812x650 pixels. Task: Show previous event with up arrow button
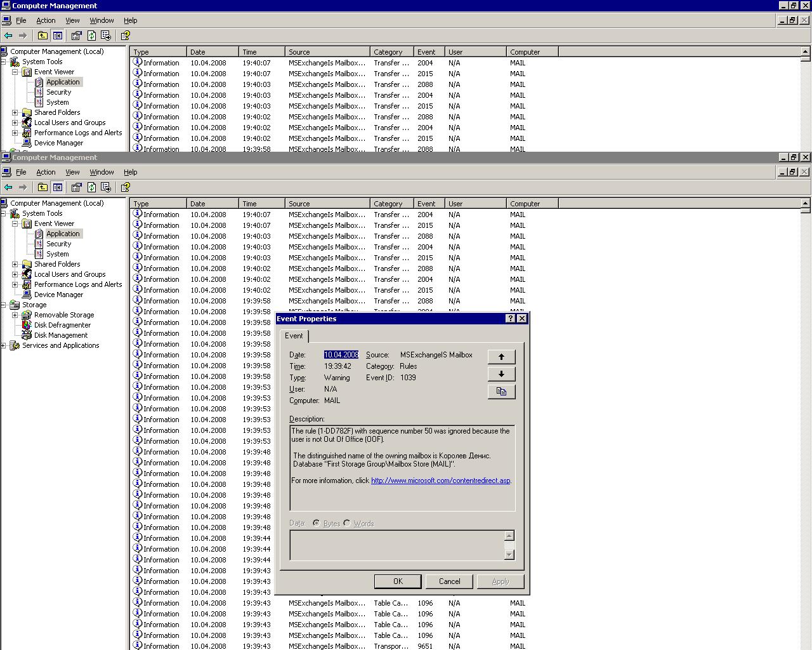[x=501, y=357]
